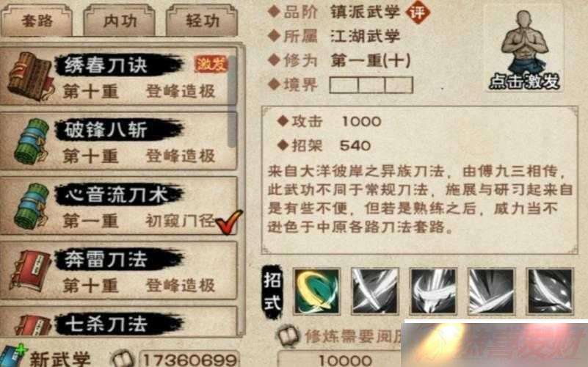Image resolution: width=588 pixels, height=367 pixels.
Task: Switch to the 内功 tab
Action: tap(120, 21)
